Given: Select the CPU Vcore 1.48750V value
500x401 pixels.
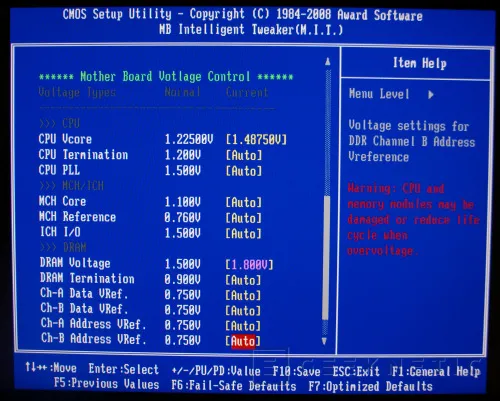Looking at the screenshot, I should 256,139.
